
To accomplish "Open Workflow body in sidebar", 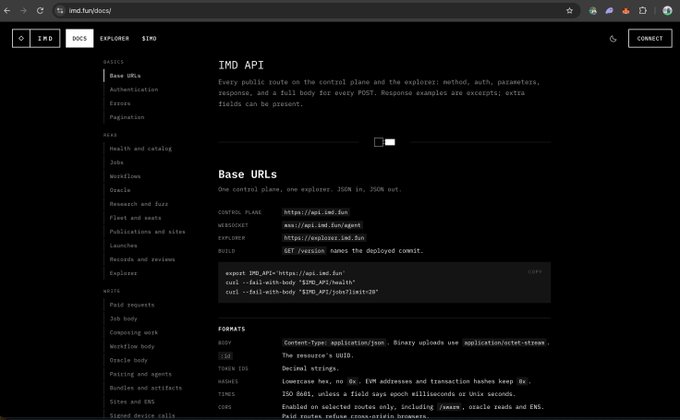I will point(132,346).
